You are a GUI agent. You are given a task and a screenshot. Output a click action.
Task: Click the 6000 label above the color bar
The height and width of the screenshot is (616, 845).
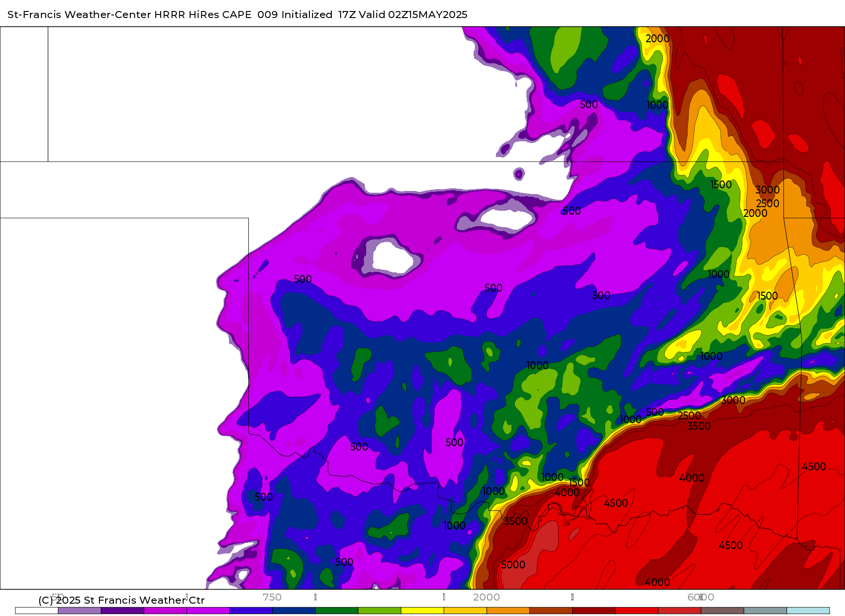[x=701, y=597]
